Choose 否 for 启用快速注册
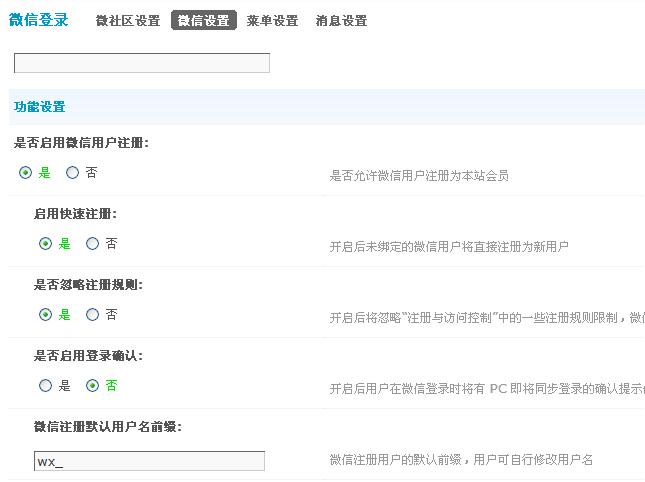 [x=92, y=243]
